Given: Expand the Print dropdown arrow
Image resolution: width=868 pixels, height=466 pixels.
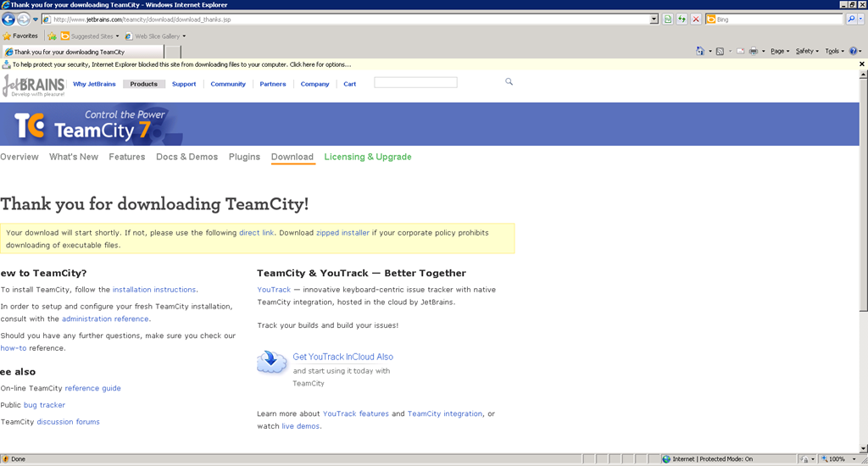Looking at the screenshot, I should [x=764, y=52].
